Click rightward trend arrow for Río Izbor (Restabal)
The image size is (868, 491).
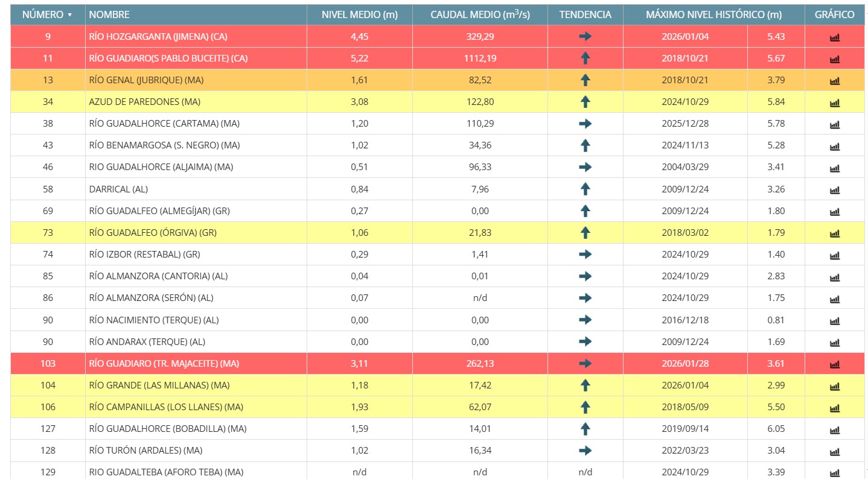585,255
